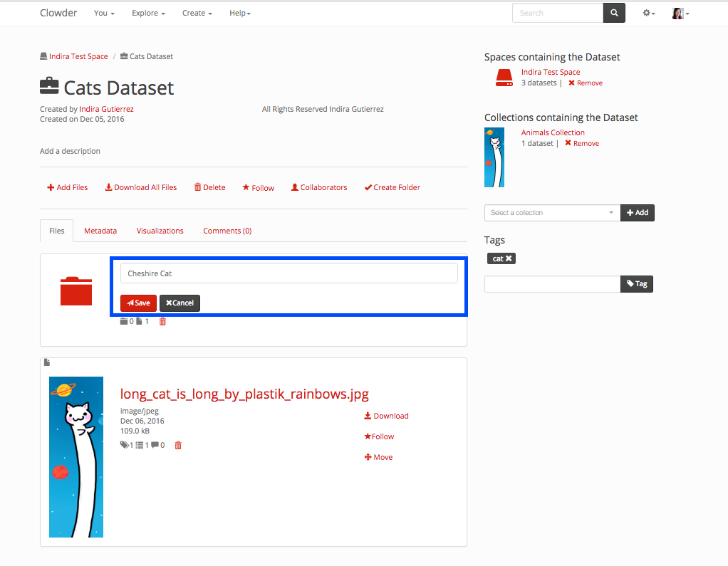Open the Explore dropdown menu
728x566 pixels.
point(148,13)
